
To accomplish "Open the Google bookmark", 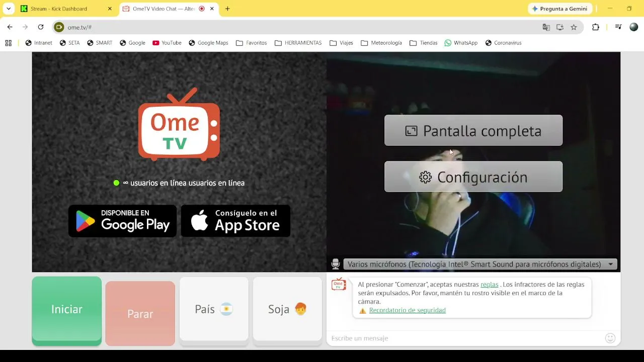I will (x=132, y=43).
